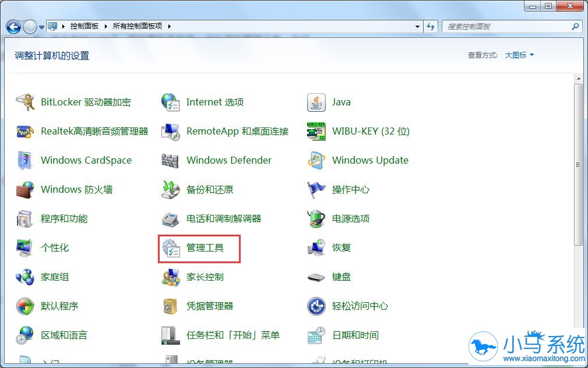Image resolution: width=588 pixels, height=368 pixels.
Task: Expand the arrow after 控制面板 breadcrumb
Action: click(105, 26)
